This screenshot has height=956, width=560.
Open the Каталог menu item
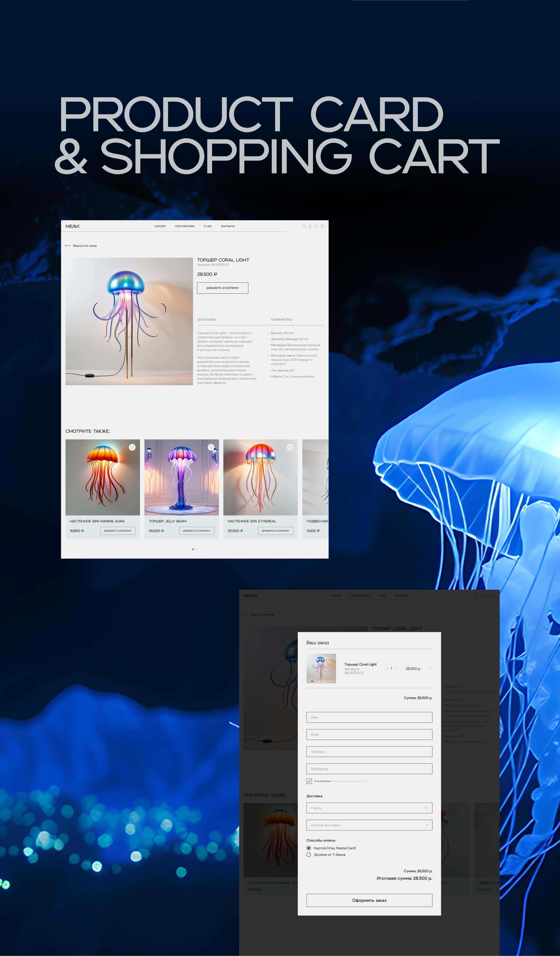[x=160, y=227]
